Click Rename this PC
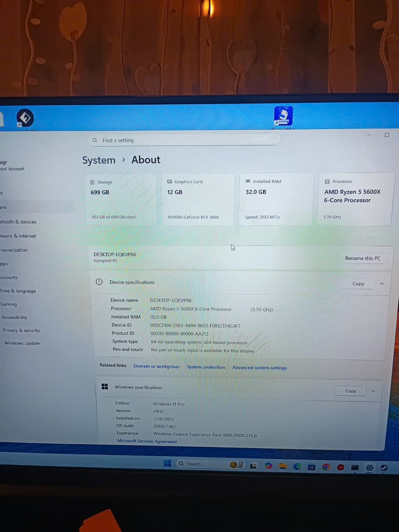 pyautogui.click(x=363, y=258)
